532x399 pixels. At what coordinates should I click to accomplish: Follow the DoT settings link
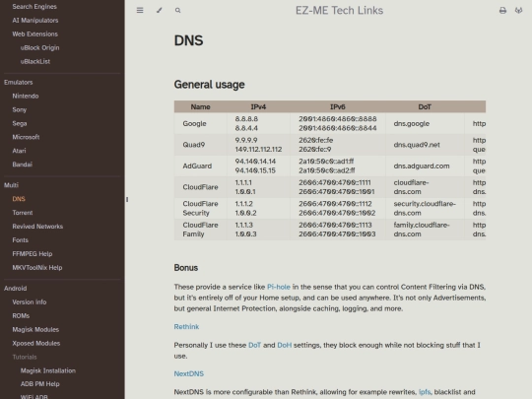coord(254,345)
